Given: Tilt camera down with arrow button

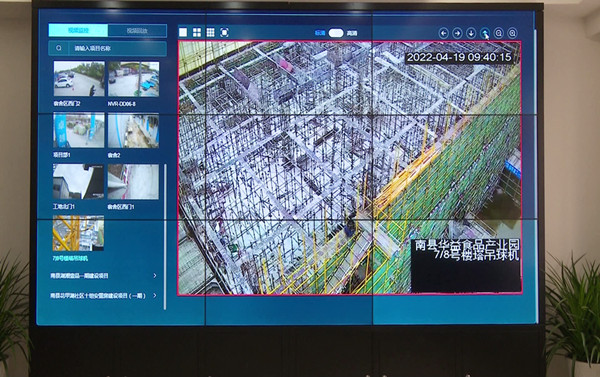Looking at the screenshot, I should tap(471, 33).
